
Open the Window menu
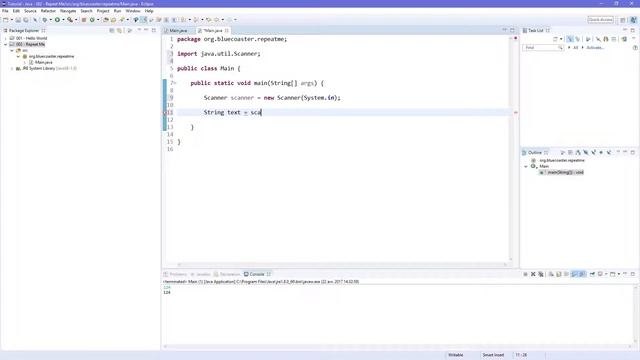click(133, 11)
